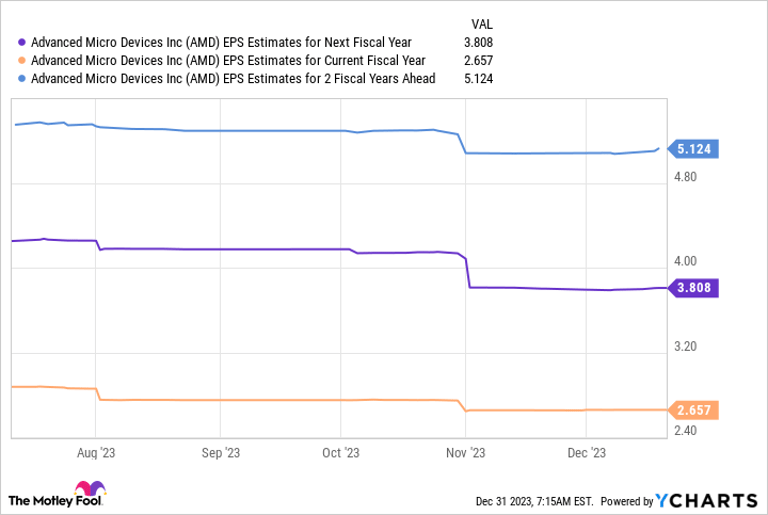This screenshot has height=515, width=768.
Task: Click the Dec 31 2023 timestamp text
Action: pos(534,501)
